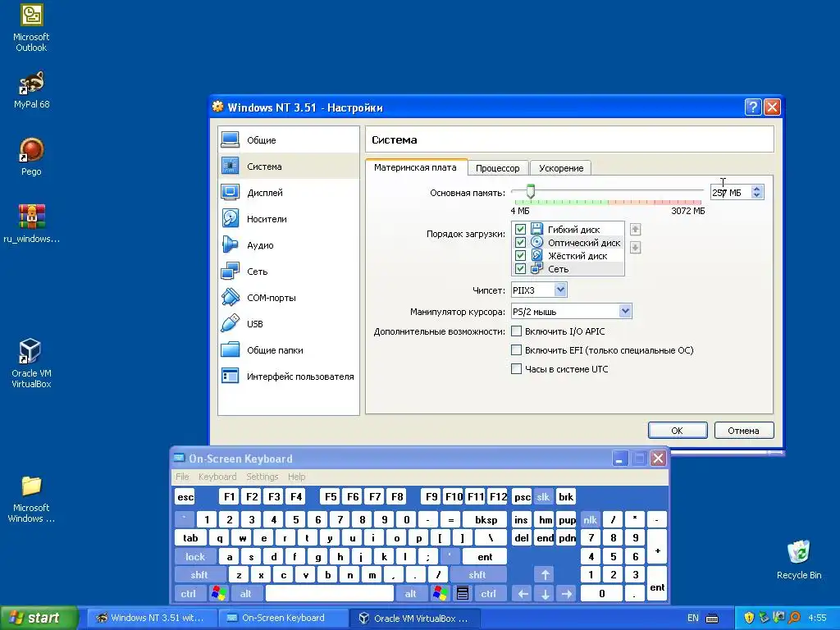The height and width of the screenshot is (630, 840).
Task: Click the magnifier tray icon
Action: [x=794, y=618]
